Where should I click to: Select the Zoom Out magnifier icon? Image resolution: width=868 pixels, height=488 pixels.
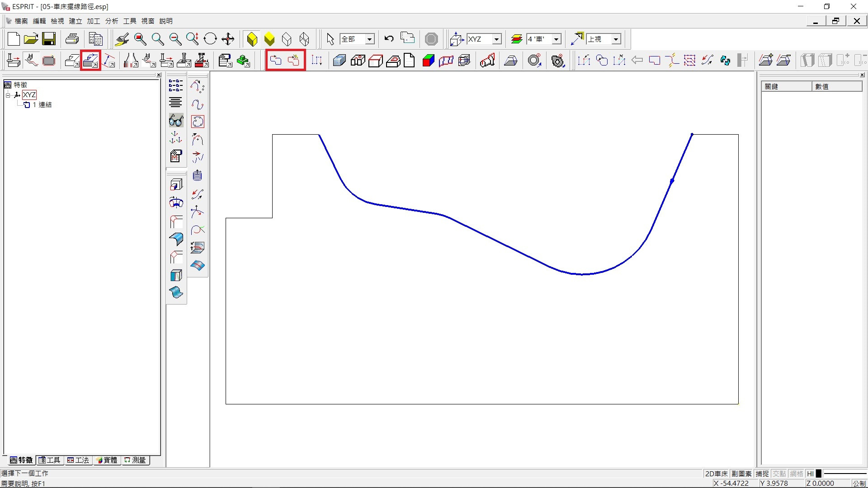pyautogui.click(x=175, y=39)
